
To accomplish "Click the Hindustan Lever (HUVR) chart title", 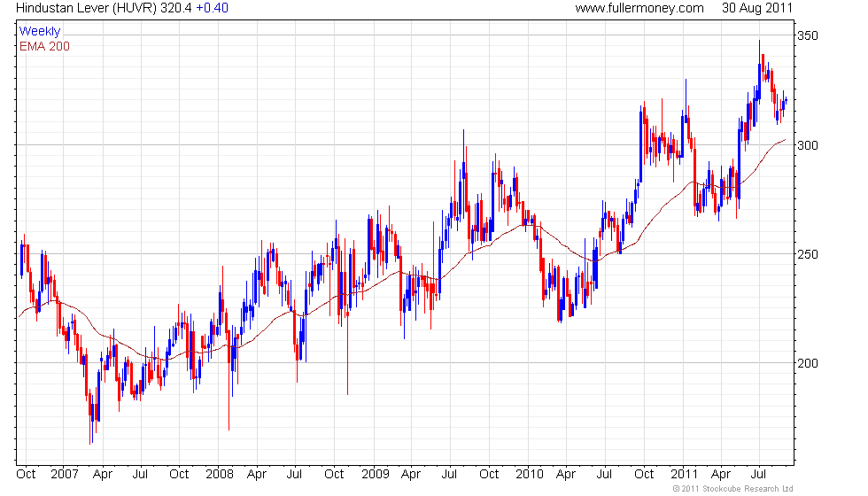I will click(x=87, y=8).
